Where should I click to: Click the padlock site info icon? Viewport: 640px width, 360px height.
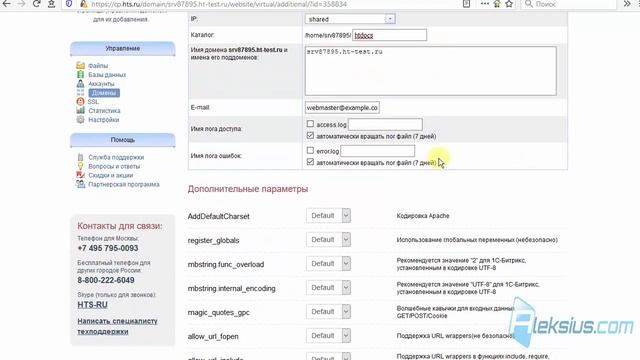point(84,4)
